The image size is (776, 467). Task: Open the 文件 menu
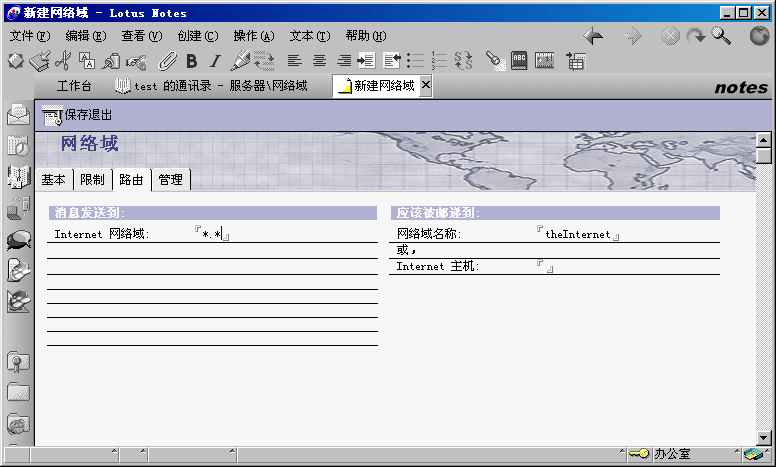point(30,36)
